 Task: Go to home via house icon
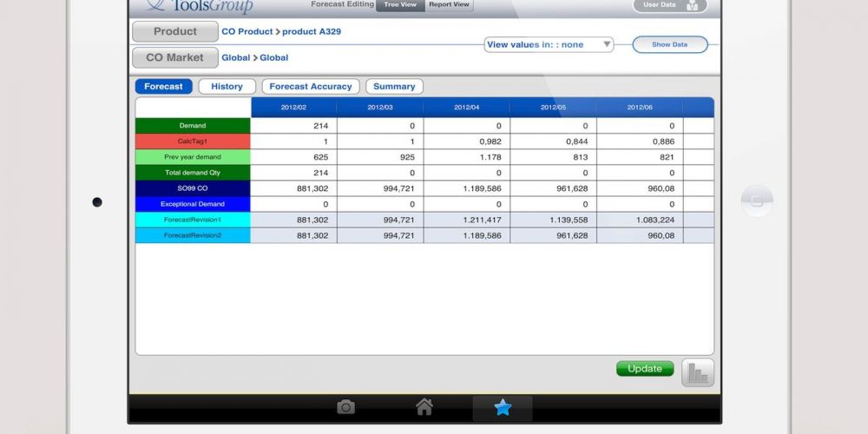424,407
